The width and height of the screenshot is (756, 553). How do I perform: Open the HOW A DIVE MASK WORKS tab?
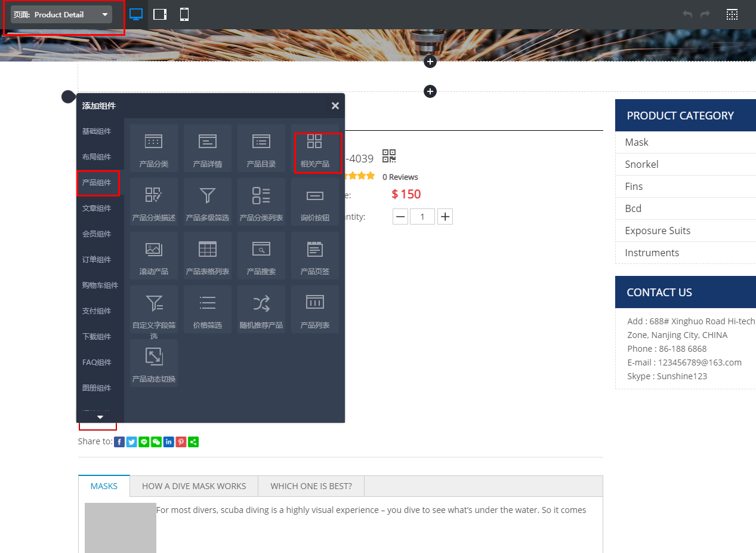point(194,486)
